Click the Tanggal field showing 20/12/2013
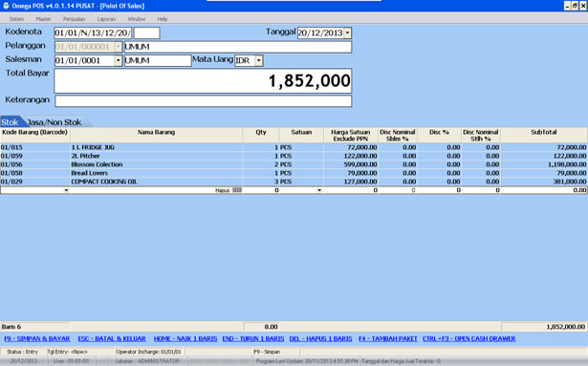Viewport: 588px width, 366px height. [320, 33]
